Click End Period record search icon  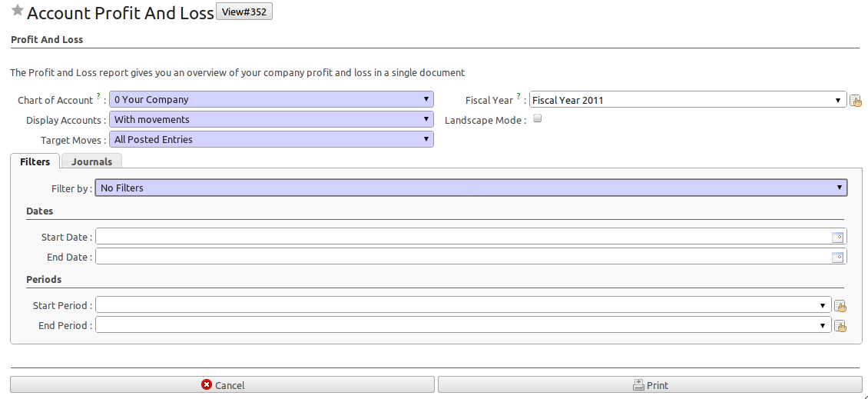click(x=840, y=327)
